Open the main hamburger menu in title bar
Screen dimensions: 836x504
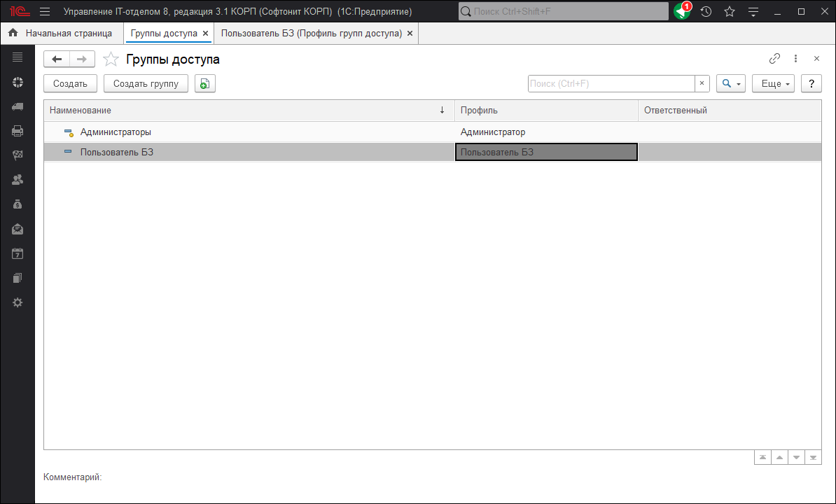pos(45,12)
